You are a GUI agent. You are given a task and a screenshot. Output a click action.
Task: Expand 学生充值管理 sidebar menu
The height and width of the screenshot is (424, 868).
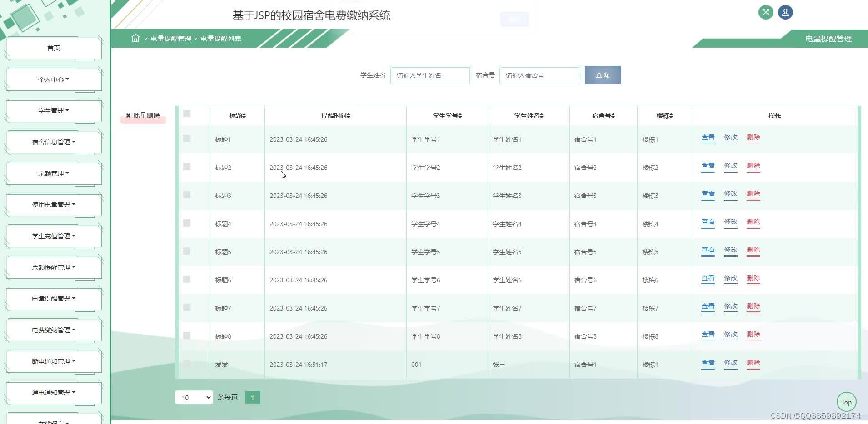point(54,236)
